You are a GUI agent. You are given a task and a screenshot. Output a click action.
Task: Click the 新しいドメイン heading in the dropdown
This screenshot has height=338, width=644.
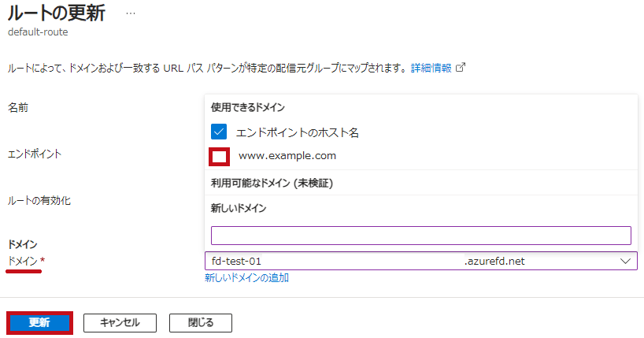239,208
